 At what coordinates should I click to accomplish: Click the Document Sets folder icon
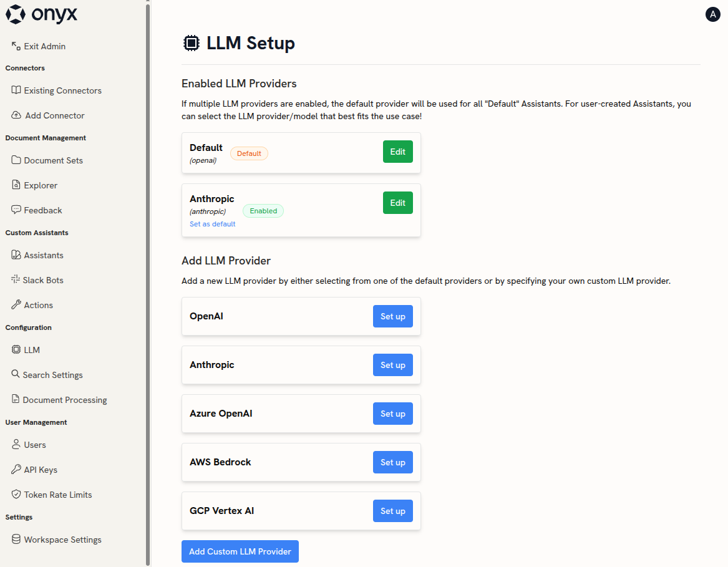click(16, 160)
